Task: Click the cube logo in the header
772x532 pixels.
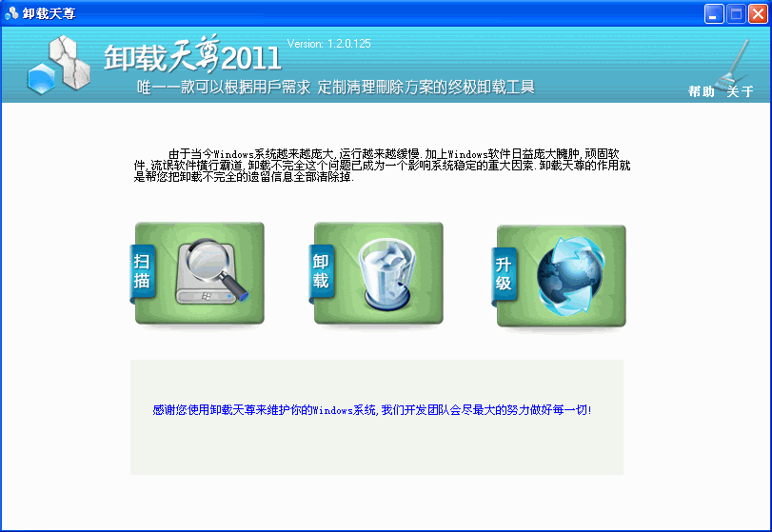Action: pyautogui.click(x=59, y=65)
